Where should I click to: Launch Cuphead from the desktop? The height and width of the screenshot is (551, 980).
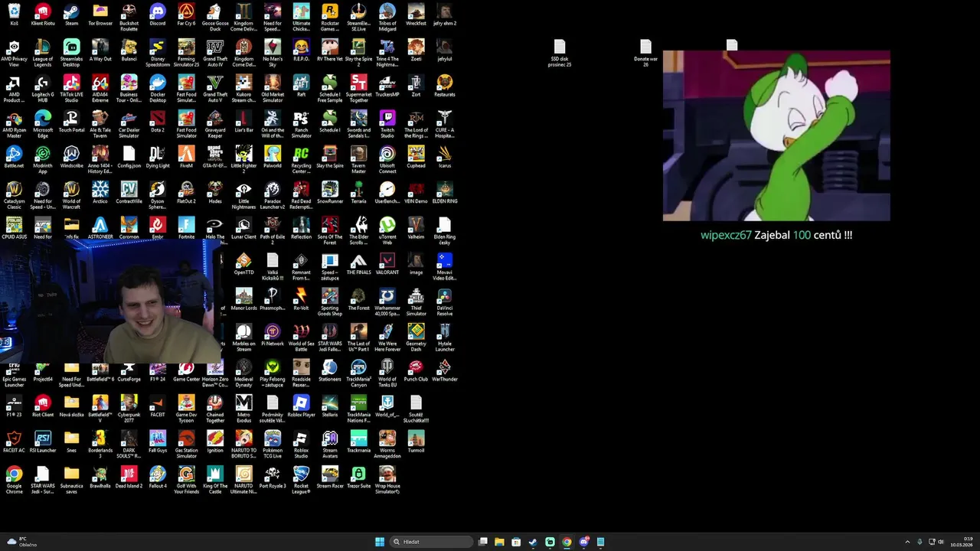click(x=416, y=157)
